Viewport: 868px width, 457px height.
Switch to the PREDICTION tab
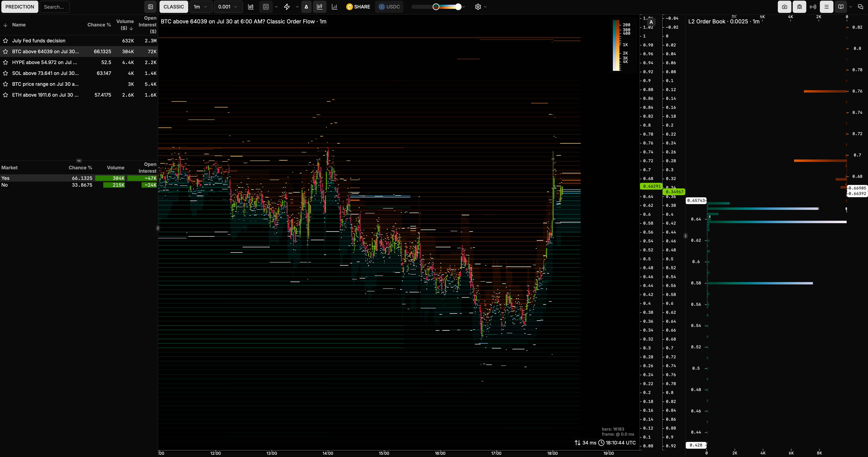click(x=19, y=7)
